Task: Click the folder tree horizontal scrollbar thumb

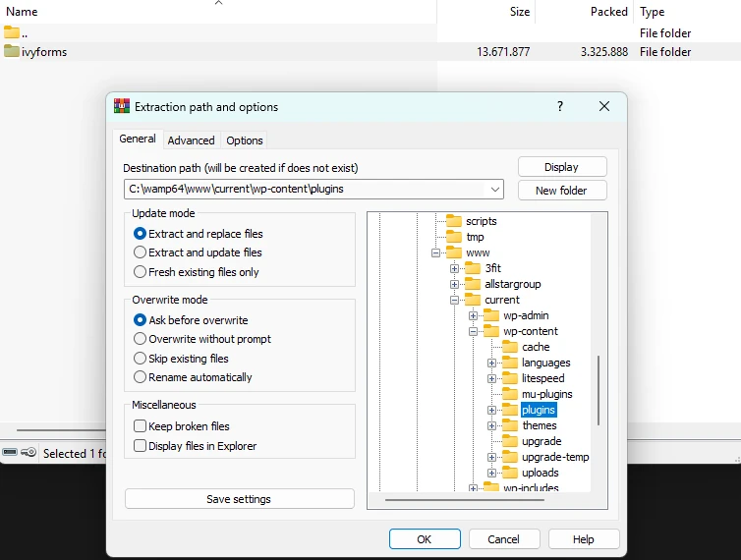Action: pyautogui.click(x=465, y=499)
